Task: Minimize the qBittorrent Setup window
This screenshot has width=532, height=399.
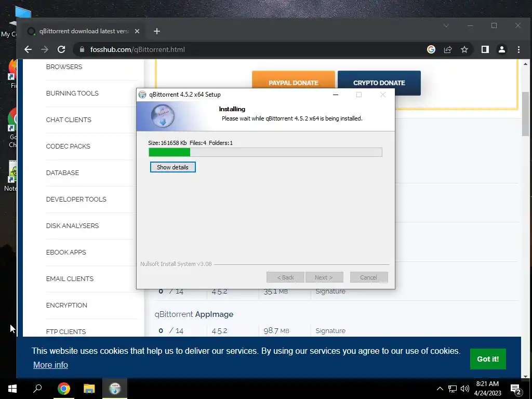Action: (336, 95)
